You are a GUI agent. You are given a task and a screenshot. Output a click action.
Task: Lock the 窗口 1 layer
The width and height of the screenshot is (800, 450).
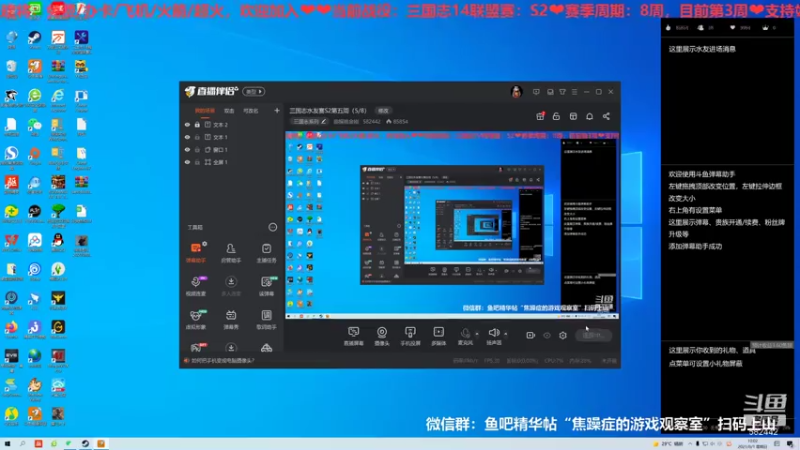click(x=197, y=149)
